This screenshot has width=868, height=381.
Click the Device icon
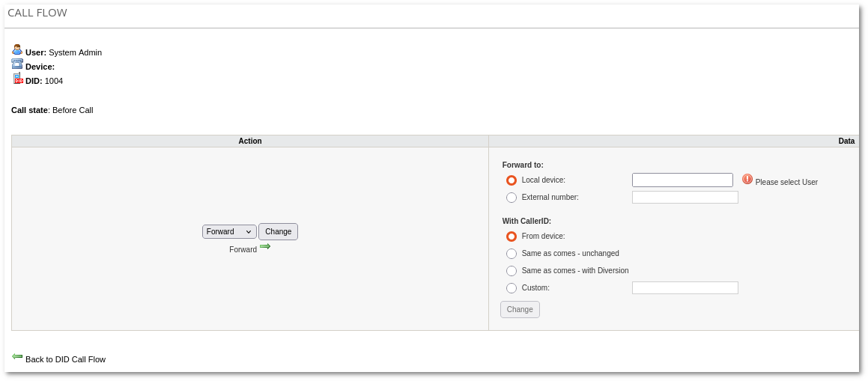[x=16, y=64]
